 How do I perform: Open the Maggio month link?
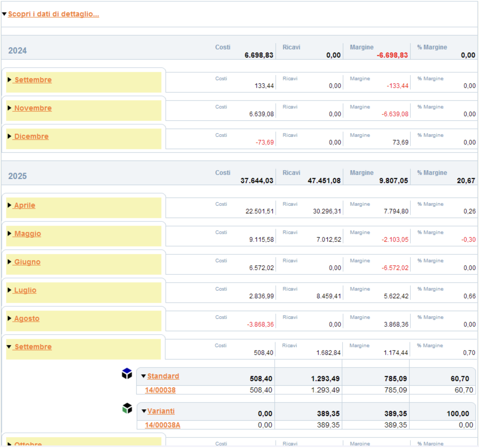(x=27, y=234)
